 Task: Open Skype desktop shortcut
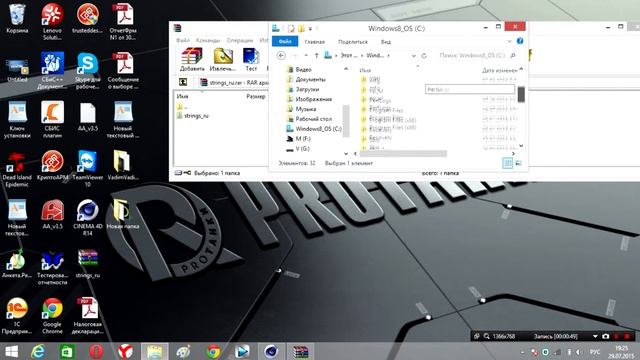(x=87, y=71)
